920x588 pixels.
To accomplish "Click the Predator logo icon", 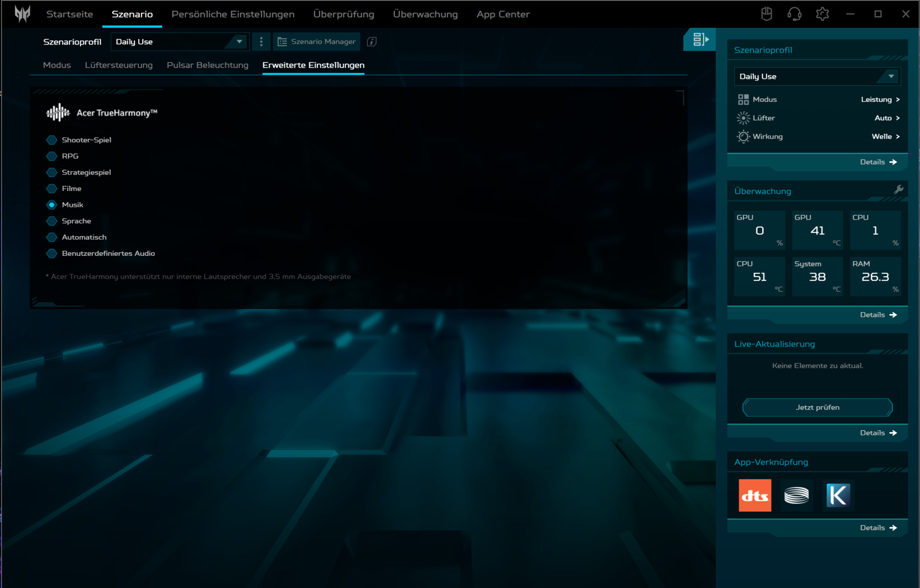I will (x=22, y=14).
